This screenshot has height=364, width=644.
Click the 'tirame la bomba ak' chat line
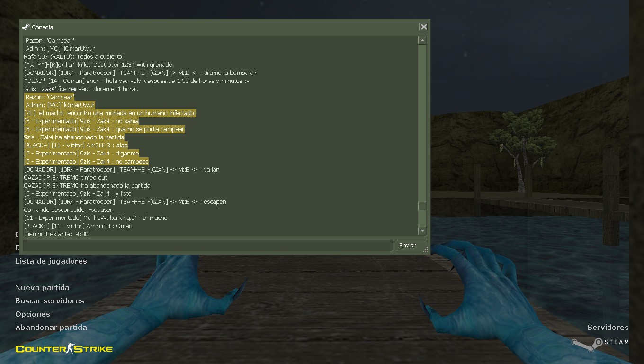[x=140, y=73]
